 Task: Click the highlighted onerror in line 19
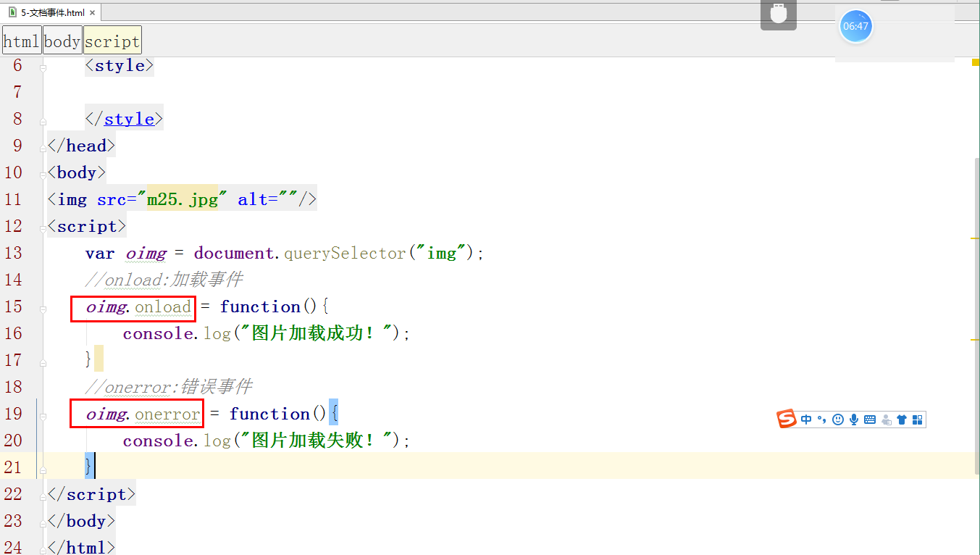167,414
